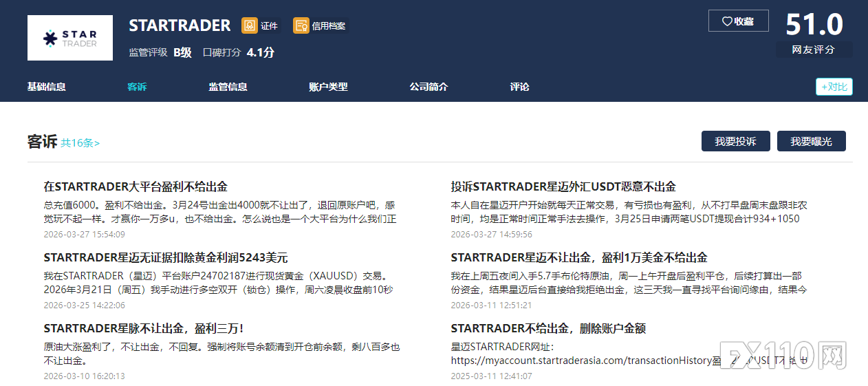The width and height of the screenshot is (868, 386).
Task: Click the timestamp 2025-03-11 12:41:07
Action: pyautogui.click(x=491, y=376)
